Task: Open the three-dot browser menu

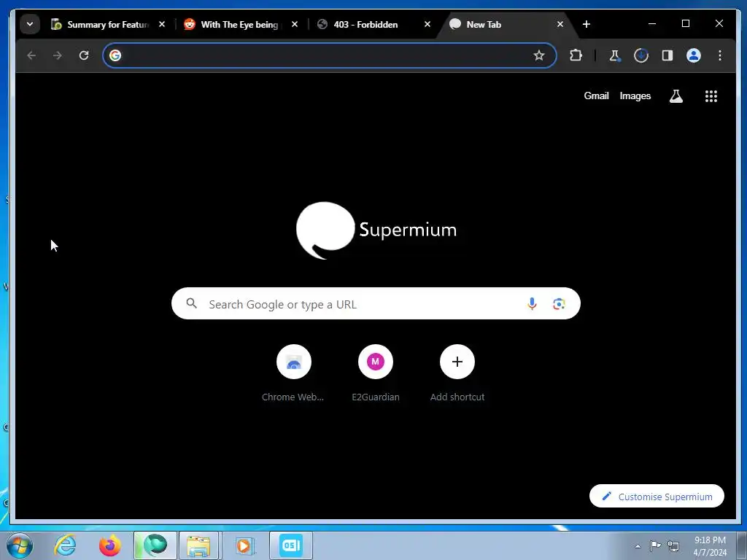Action: pyautogui.click(x=720, y=55)
